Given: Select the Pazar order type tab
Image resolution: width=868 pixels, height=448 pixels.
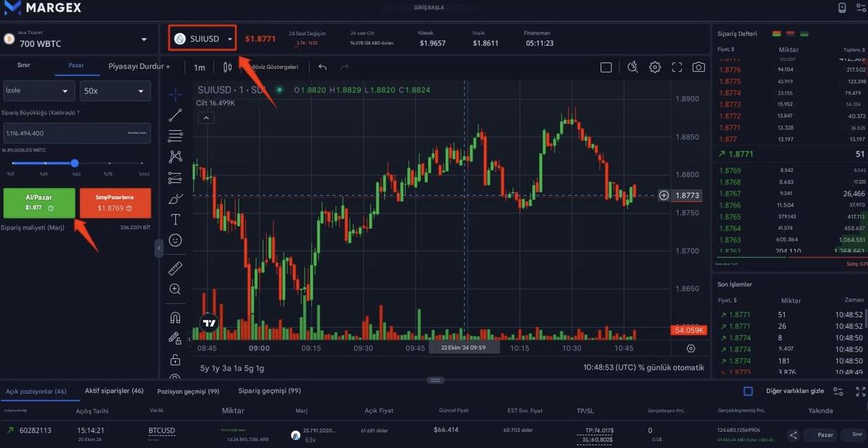Looking at the screenshot, I should pos(76,65).
